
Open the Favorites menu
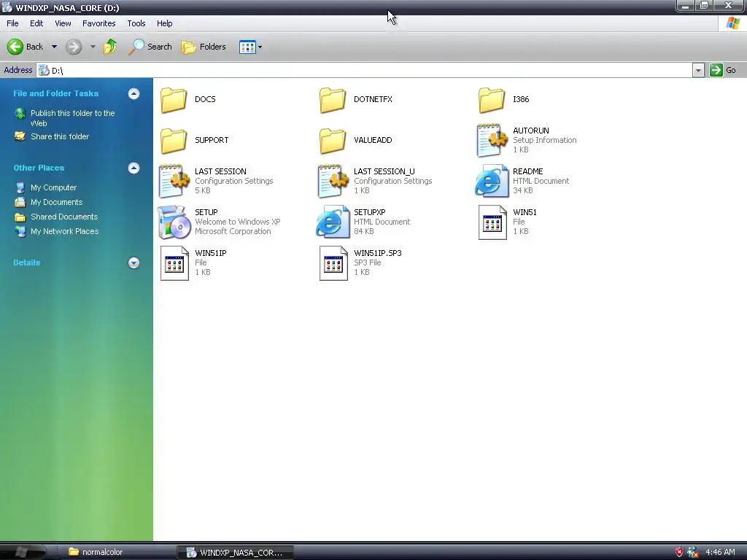click(98, 23)
